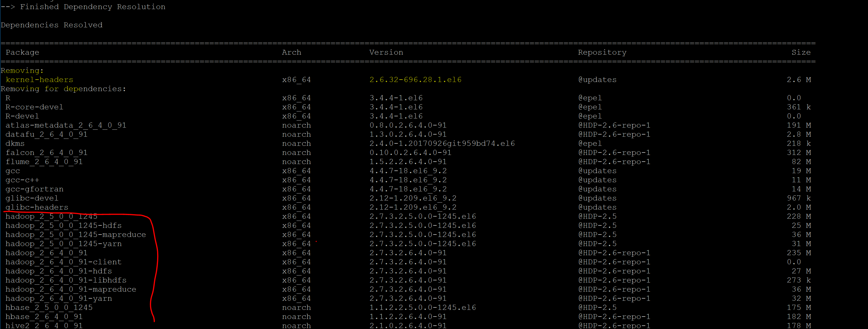Click the R-core-devel package row
868x329 pixels.
[34, 107]
